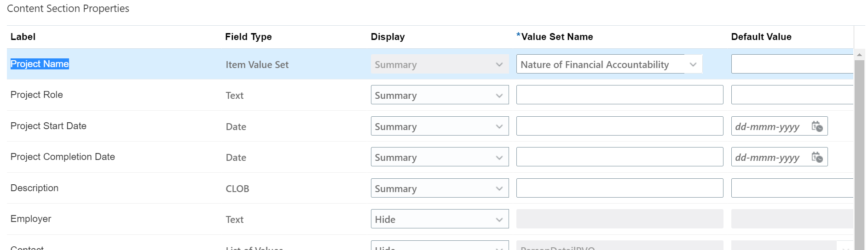Select the Project Role label
The height and width of the screenshot is (250, 868).
37,95
